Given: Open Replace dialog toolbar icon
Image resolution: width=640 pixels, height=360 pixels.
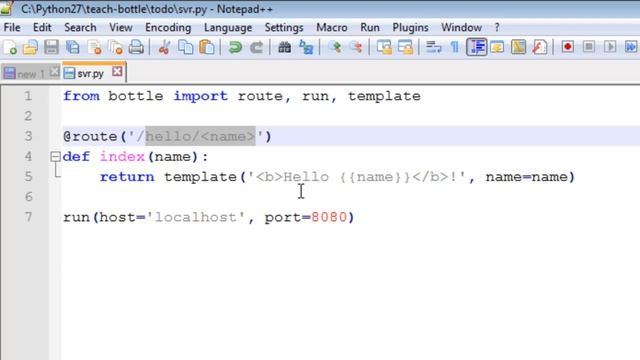Looking at the screenshot, I should 306,47.
